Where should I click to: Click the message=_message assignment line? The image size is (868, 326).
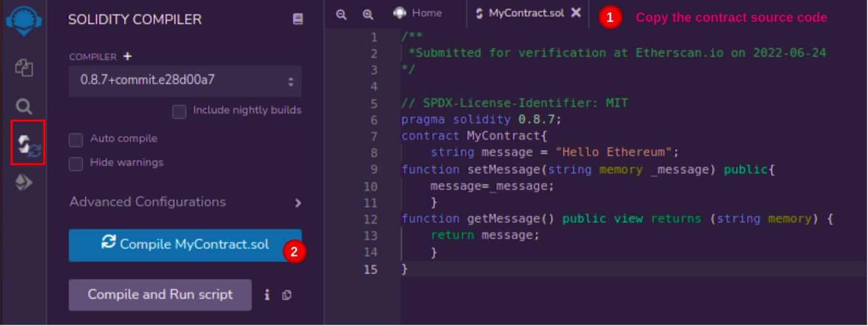tap(492, 186)
